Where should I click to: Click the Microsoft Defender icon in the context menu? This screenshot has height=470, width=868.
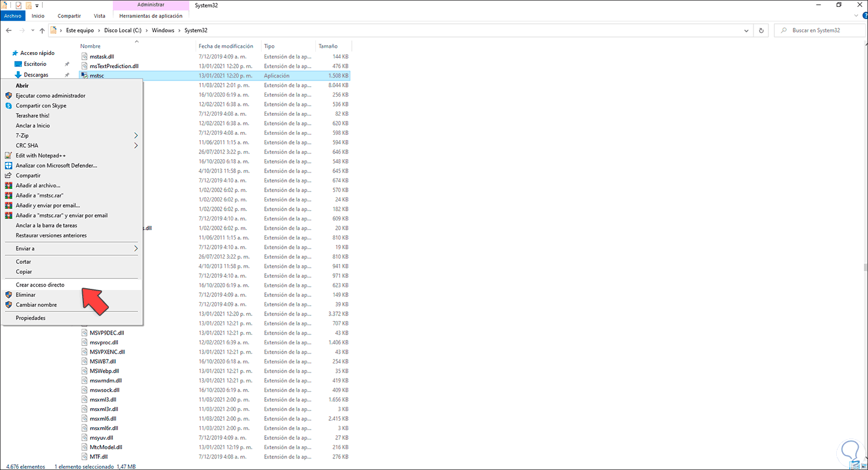9,166
